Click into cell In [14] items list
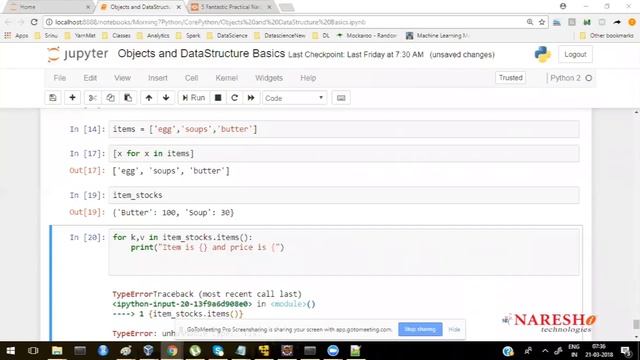 (x=344, y=129)
